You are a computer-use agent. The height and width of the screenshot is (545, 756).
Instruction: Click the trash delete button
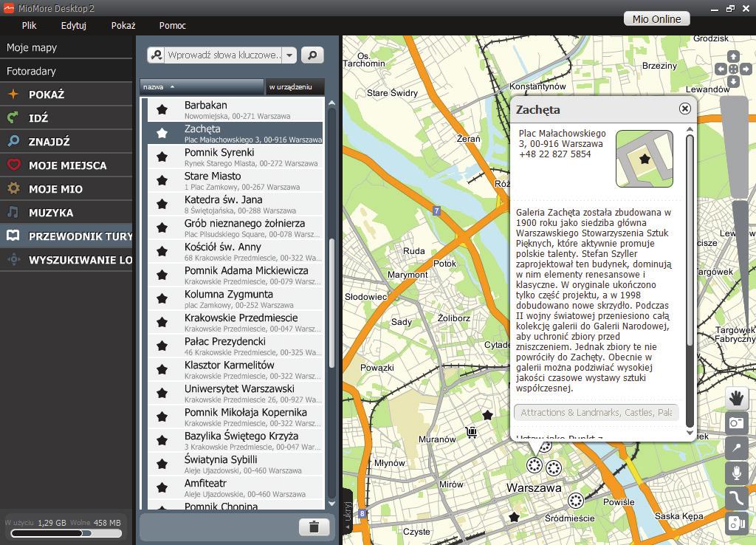tap(314, 527)
